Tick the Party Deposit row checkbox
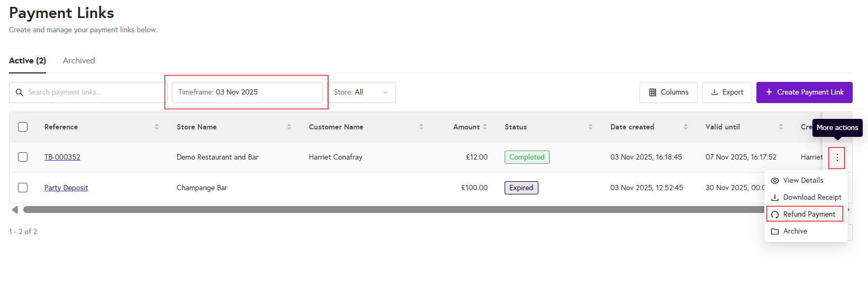 (x=23, y=188)
